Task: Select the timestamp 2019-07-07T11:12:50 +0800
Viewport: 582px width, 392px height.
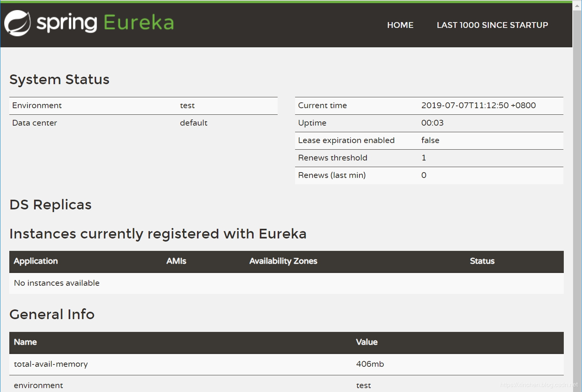Action: point(478,105)
